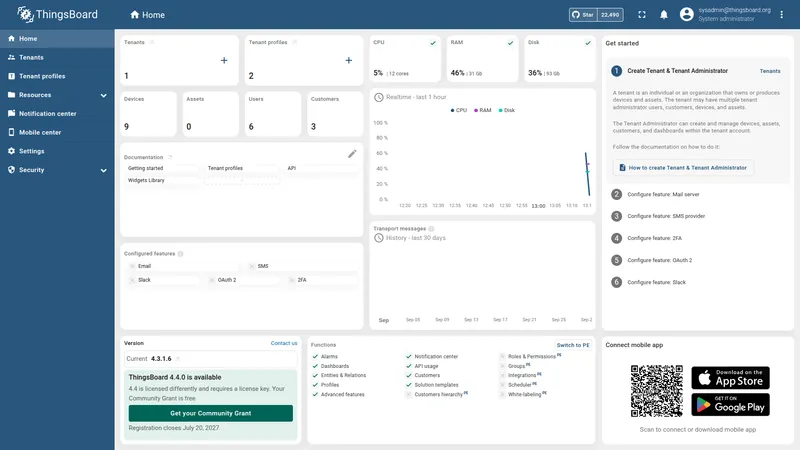
Task: Add a tenant profile with plus icon
Action: click(348, 60)
